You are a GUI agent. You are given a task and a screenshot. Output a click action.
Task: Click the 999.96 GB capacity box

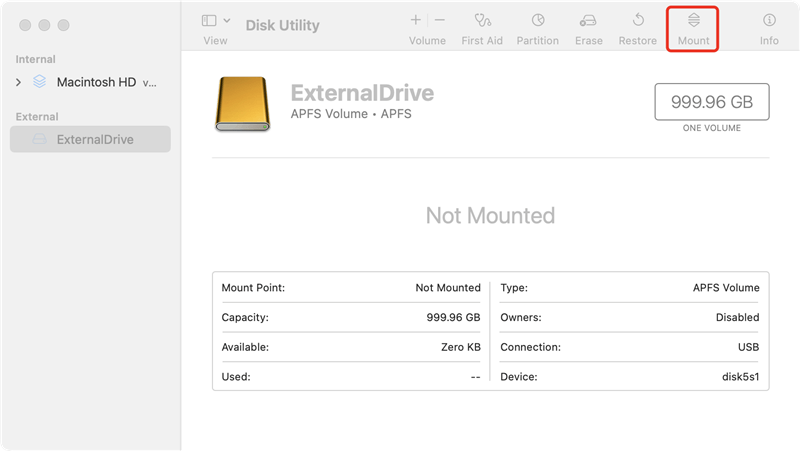[x=711, y=102]
